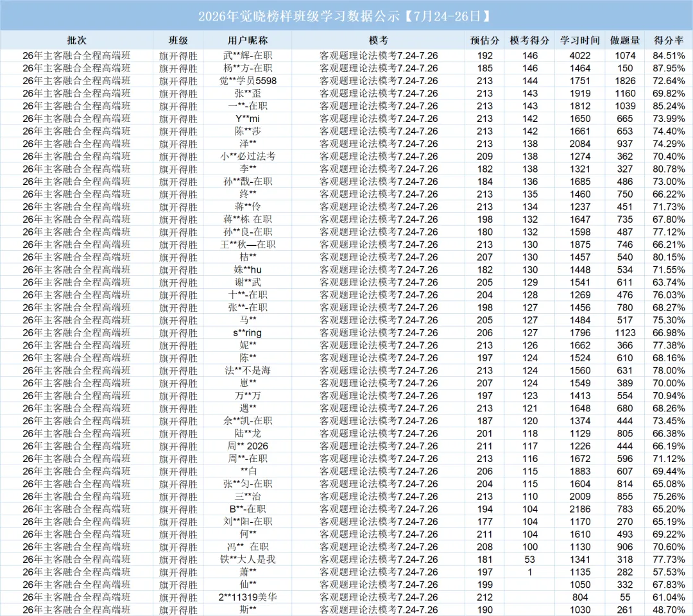Click score rate 63.74%
The height and width of the screenshot is (616, 693).
point(669,282)
